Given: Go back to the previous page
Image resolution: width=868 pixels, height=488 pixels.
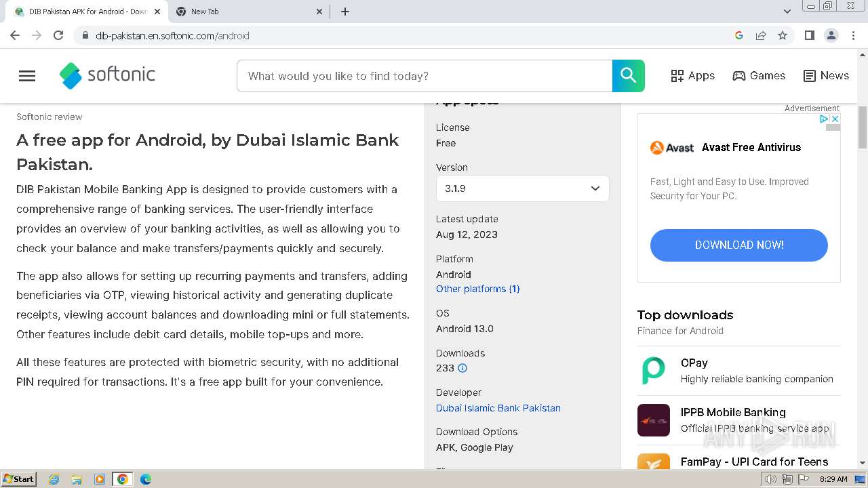Looking at the screenshot, I should tap(15, 35).
